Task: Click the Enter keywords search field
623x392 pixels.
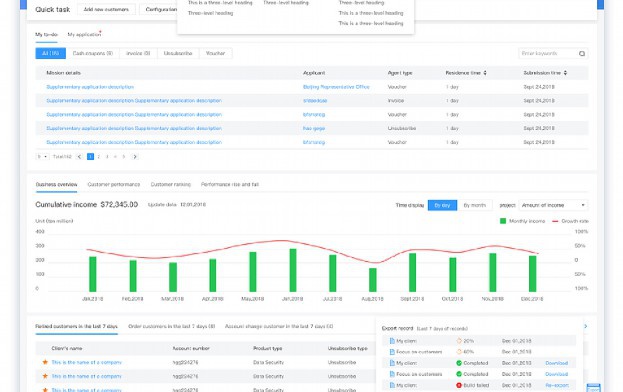Action: tap(548, 54)
